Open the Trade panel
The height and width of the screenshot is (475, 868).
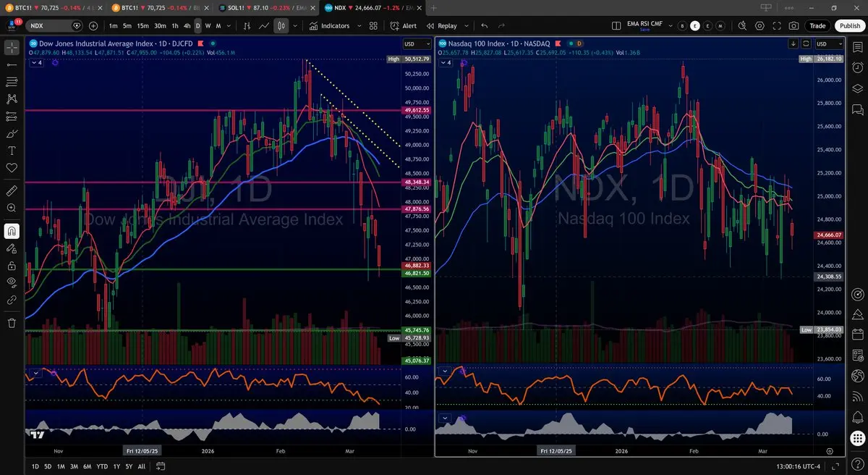coord(817,25)
